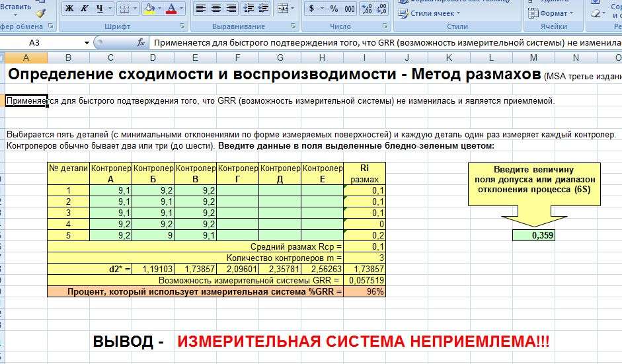Image resolution: width=622 pixels, height=364 pixels.
Task: Open the Стили ячеек dropdown
Action: point(434,13)
